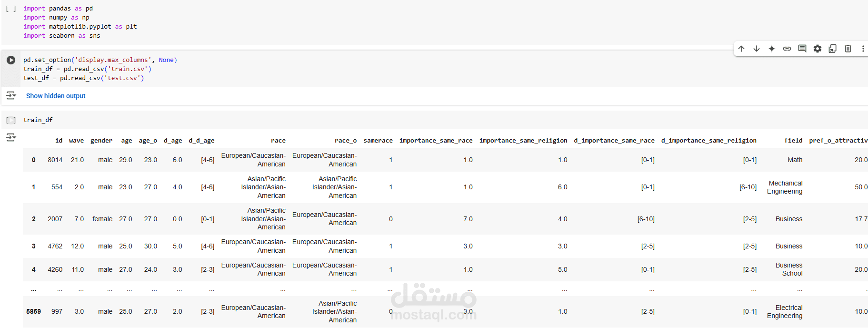
Task: Click the 'd_d_age' column header
Action: pos(201,141)
